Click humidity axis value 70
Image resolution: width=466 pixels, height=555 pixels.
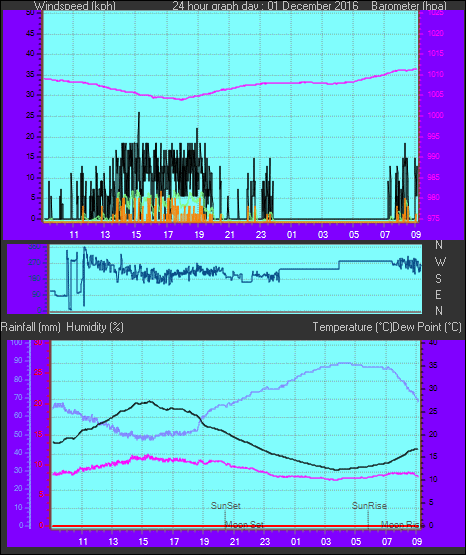(x=18, y=397)
